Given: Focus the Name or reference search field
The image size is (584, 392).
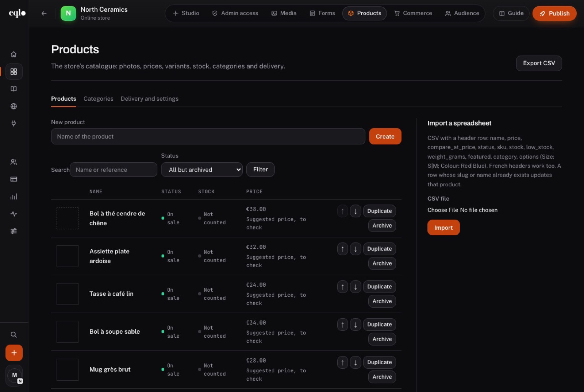Looking at the screenshot, I should point(114,170).
